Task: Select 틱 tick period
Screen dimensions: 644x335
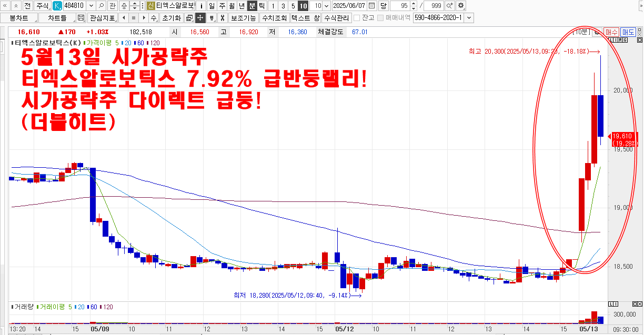Action: (262, 6)
